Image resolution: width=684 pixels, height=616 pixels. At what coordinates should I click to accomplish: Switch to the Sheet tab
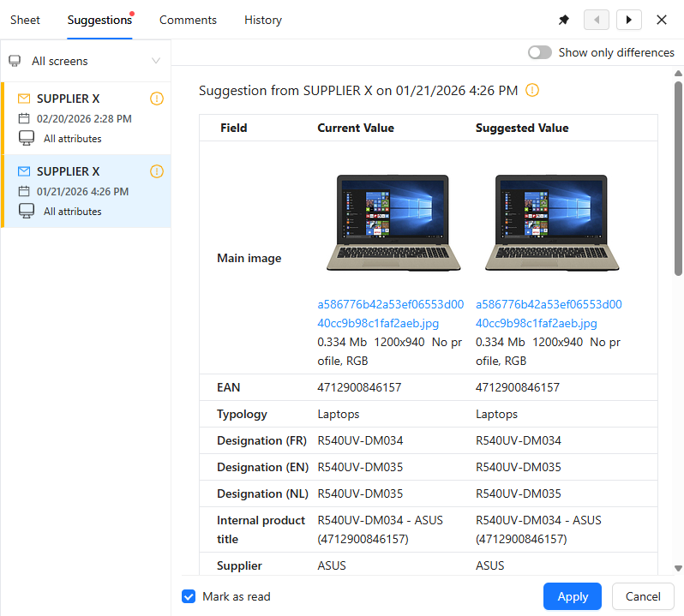click(x=25, y=20)
